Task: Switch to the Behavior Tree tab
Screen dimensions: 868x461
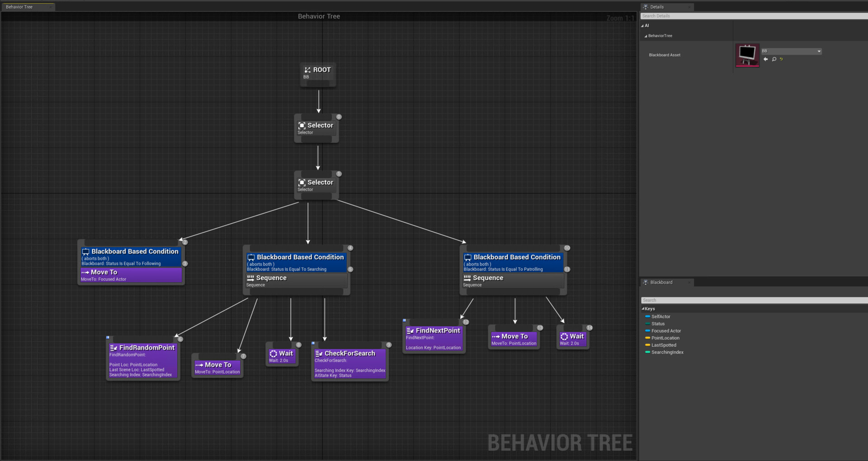Action: 20,7
